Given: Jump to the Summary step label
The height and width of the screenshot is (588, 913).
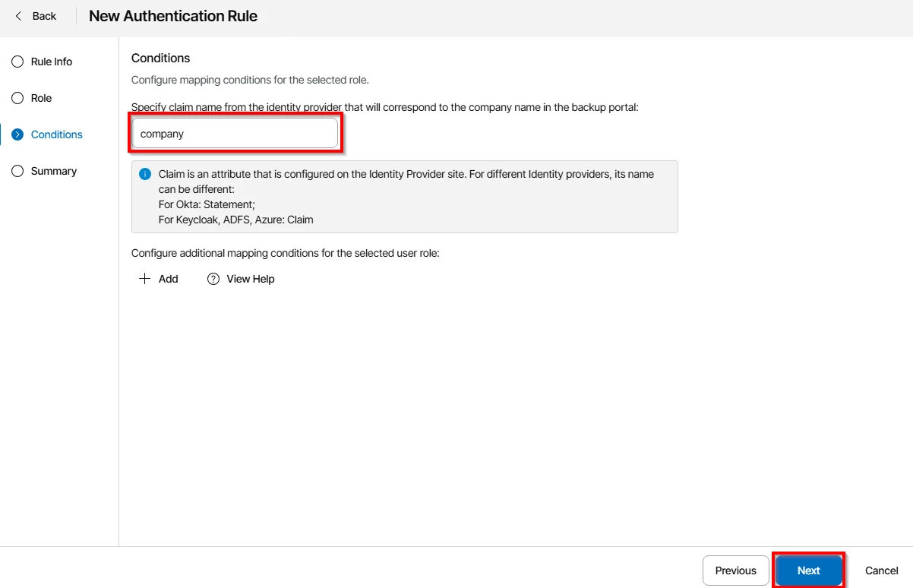Looking at the screenshot, I should coord(54,171).
